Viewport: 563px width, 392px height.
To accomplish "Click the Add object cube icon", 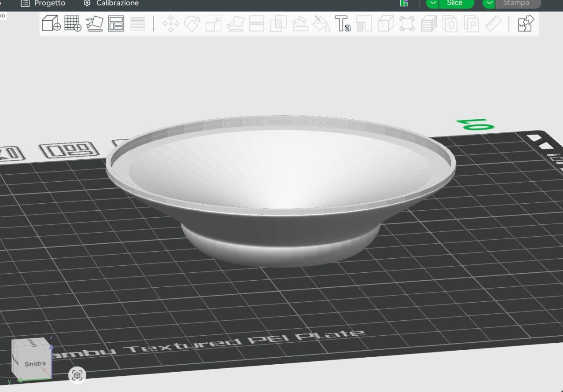I will (51, 23).
